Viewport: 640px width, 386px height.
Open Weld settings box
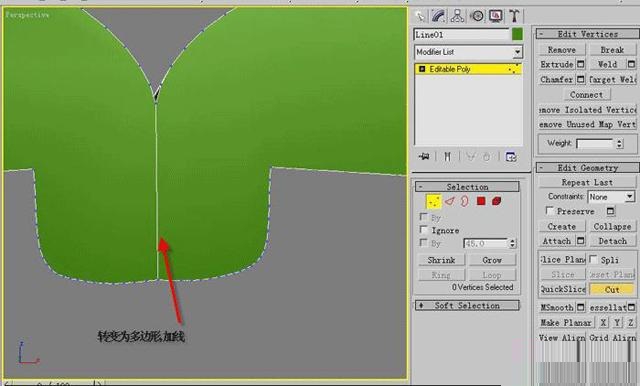click(x=631, y=64)
